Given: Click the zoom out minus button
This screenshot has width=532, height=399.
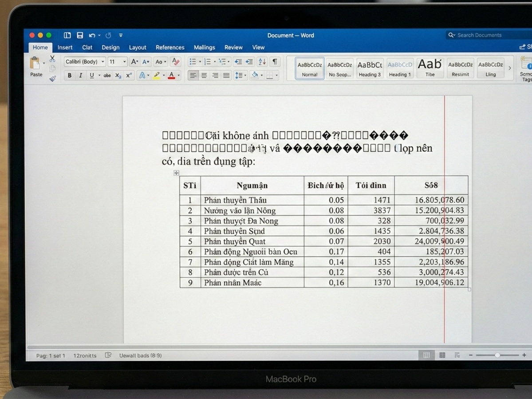Looking at the screenshot, I should 471,355.
